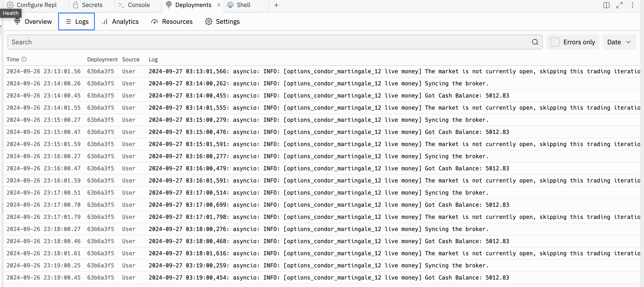Click the Deployments icon
The image size is (644, 287).
(168, 5)
